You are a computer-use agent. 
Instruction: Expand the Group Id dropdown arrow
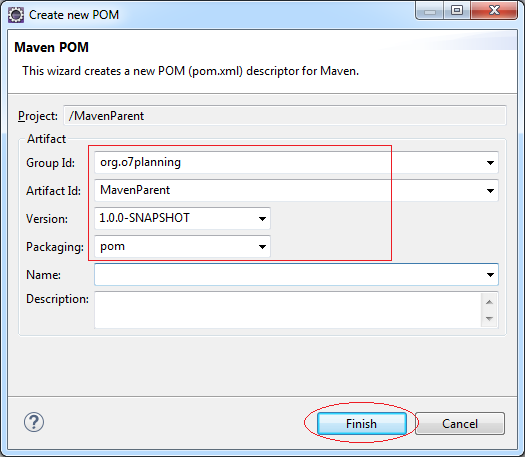(490, 163)
